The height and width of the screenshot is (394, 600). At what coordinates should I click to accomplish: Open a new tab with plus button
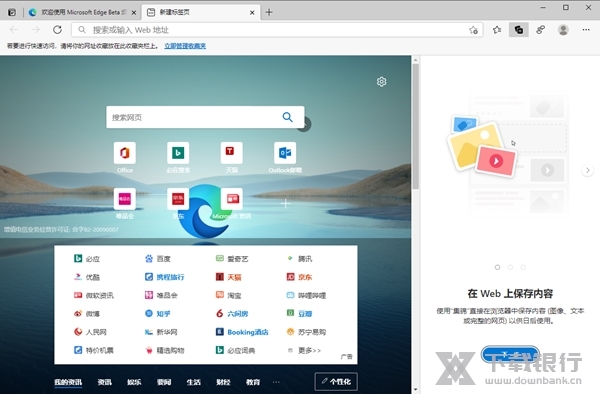coord(269,12)
